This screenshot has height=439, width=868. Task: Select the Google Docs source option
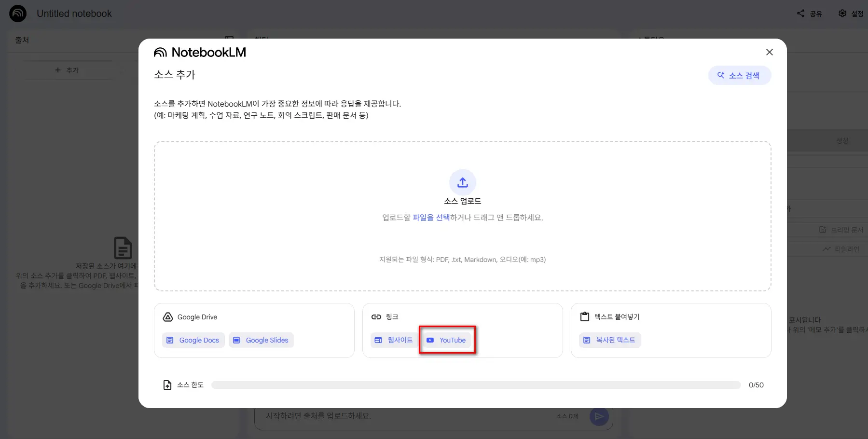click(193, 340)
